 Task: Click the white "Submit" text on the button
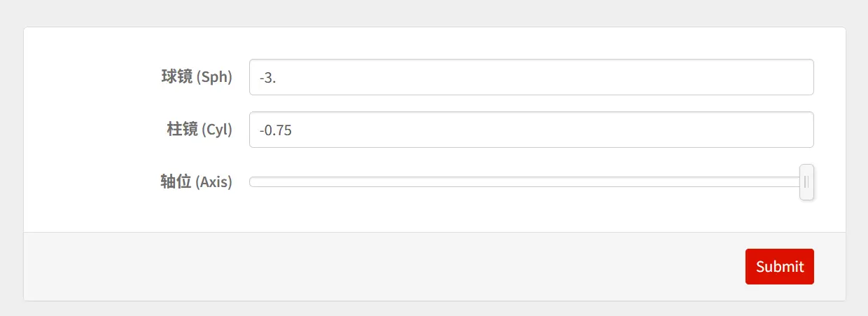coord(780,267)
